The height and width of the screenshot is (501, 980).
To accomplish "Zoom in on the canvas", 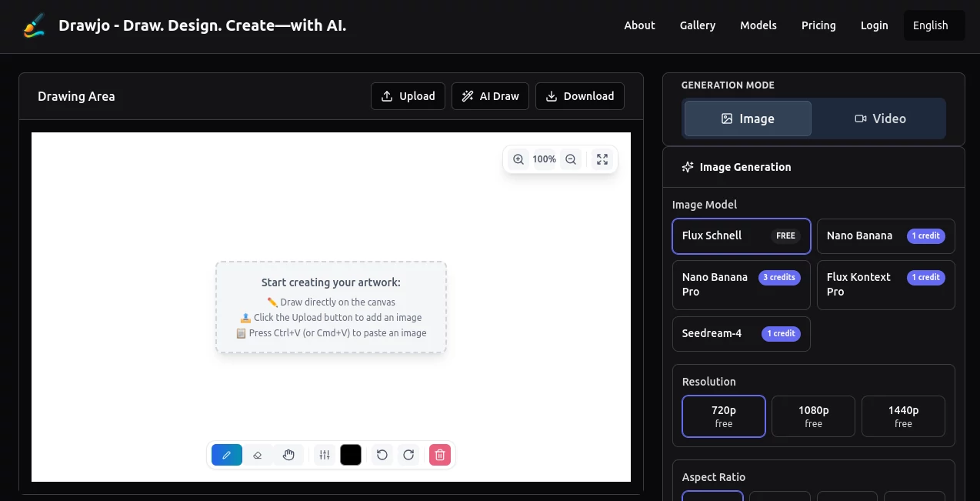I will click(518, 159).
